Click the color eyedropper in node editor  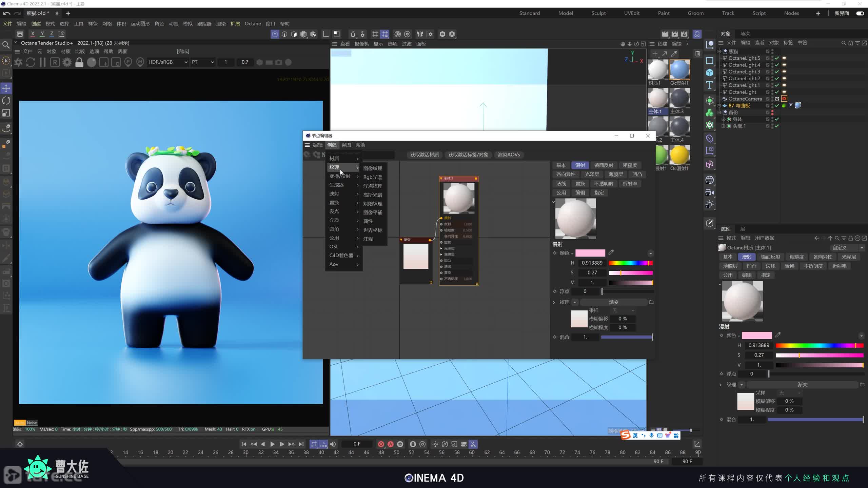611,252
